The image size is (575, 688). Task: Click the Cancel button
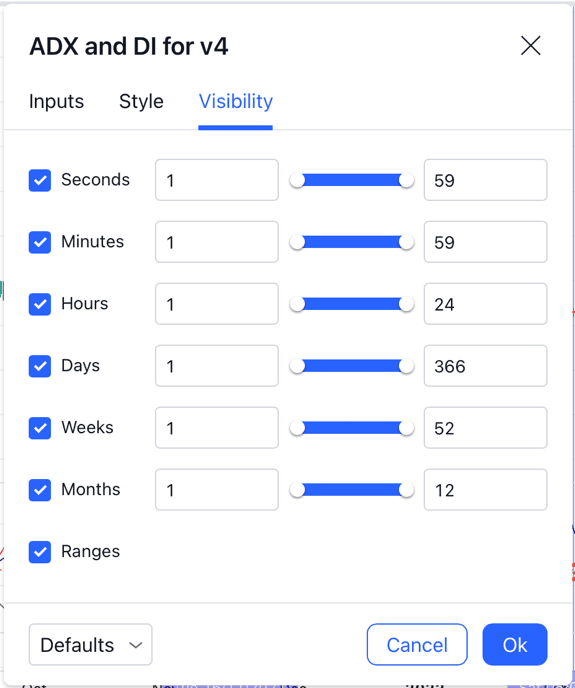[x=417, y=645]
